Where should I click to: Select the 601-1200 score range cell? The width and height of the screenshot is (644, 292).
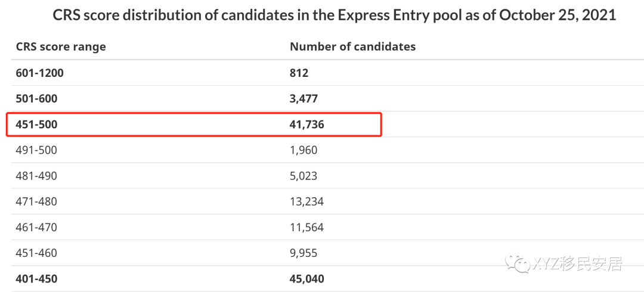(x=40, y=73)
